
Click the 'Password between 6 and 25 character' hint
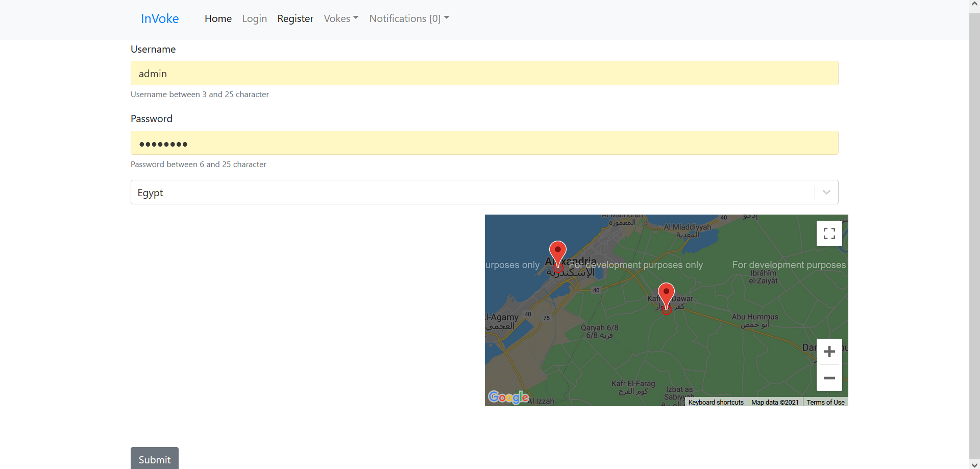(199, 165)
